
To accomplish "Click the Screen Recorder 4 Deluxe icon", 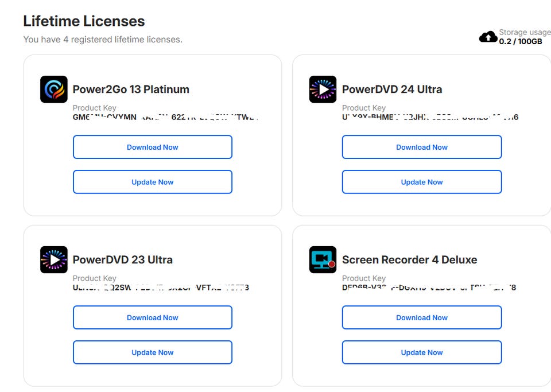I will [323, 259].
